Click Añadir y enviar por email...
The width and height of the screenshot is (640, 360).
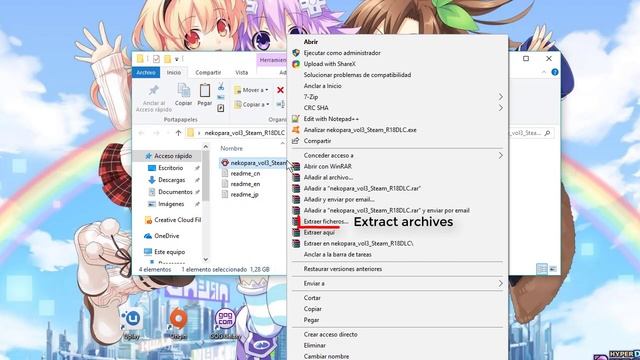(339, 200)
